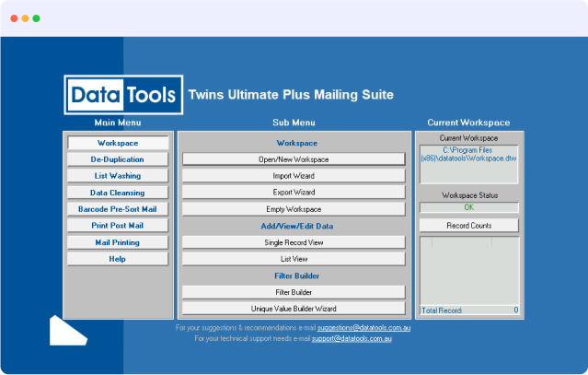Viewport: 588px width, 375px height.
Task: Click the yellow minimize dot
Action: [25, 18]
